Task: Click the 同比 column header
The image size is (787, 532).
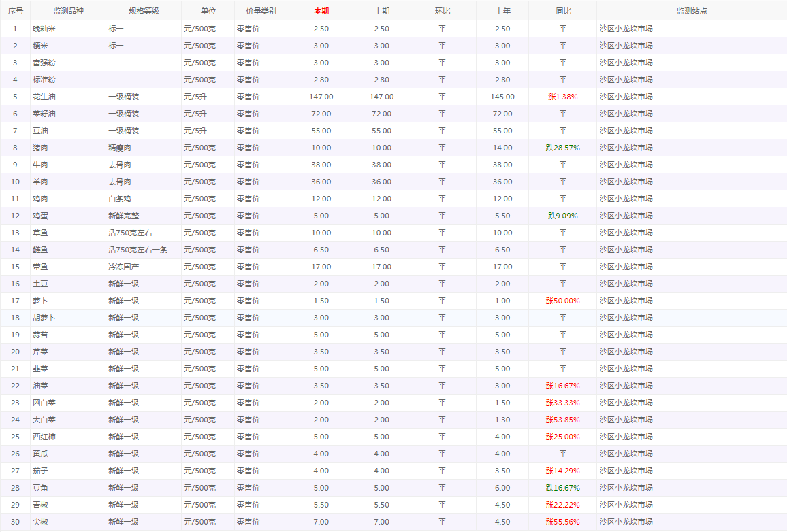Action: tap(562, 11)
